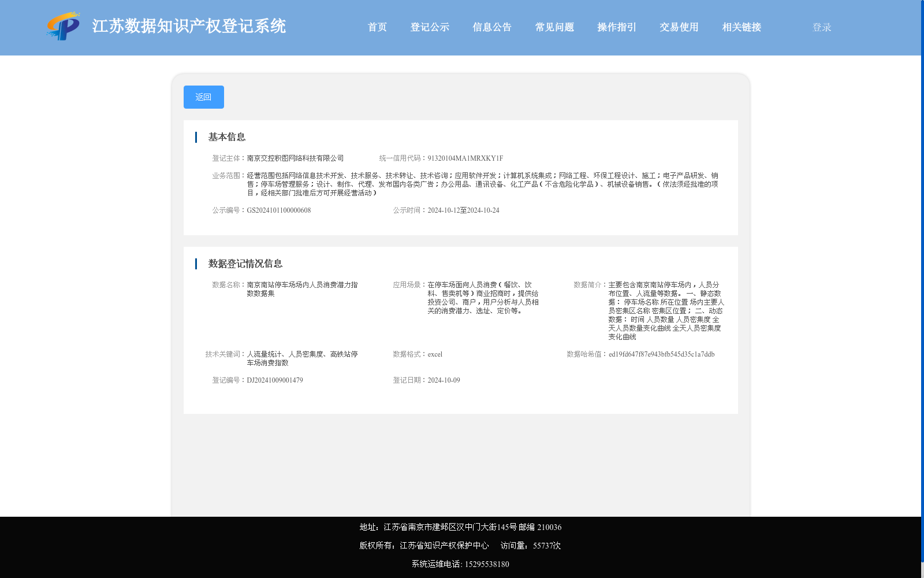The image size is (924, 578).
Task: Select credit code 91320104MA1MRXKY1F
Action: 465,158
